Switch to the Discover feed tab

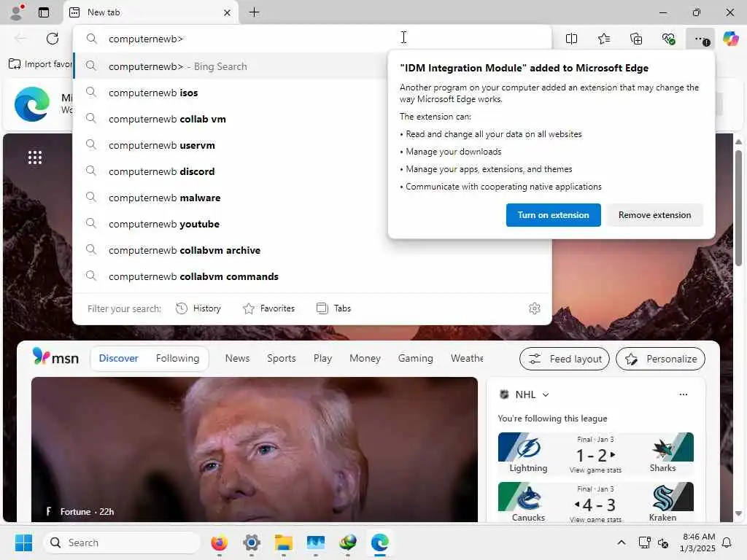coord(118,358)
